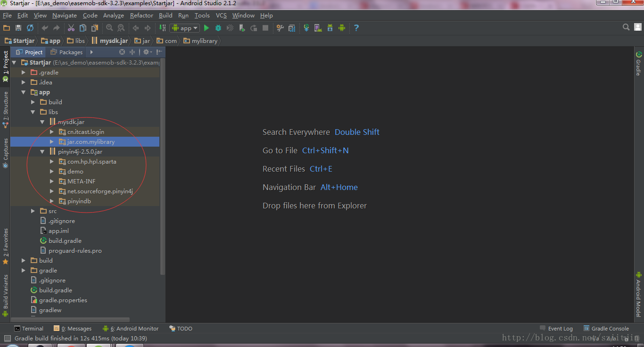This screenshot has height=347, width=644.
Task: Open the AVD Manager icon
Action: (318, 28)
